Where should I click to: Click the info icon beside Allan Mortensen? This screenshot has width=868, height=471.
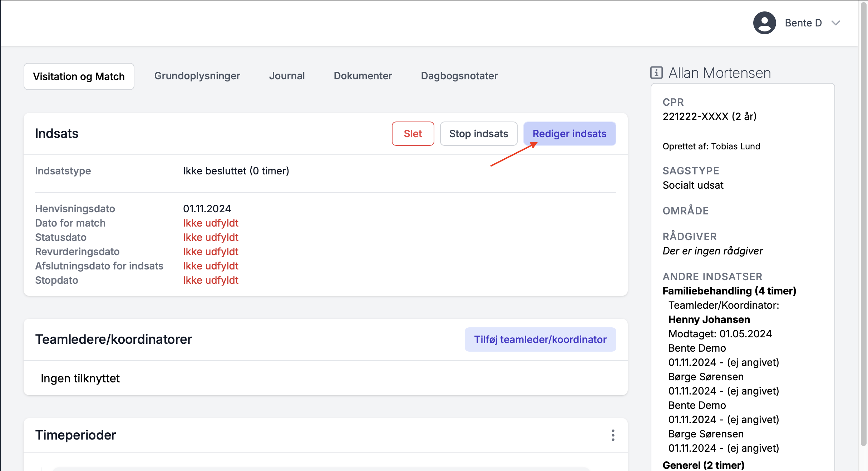pyautogui.click(x=656, y=73)
